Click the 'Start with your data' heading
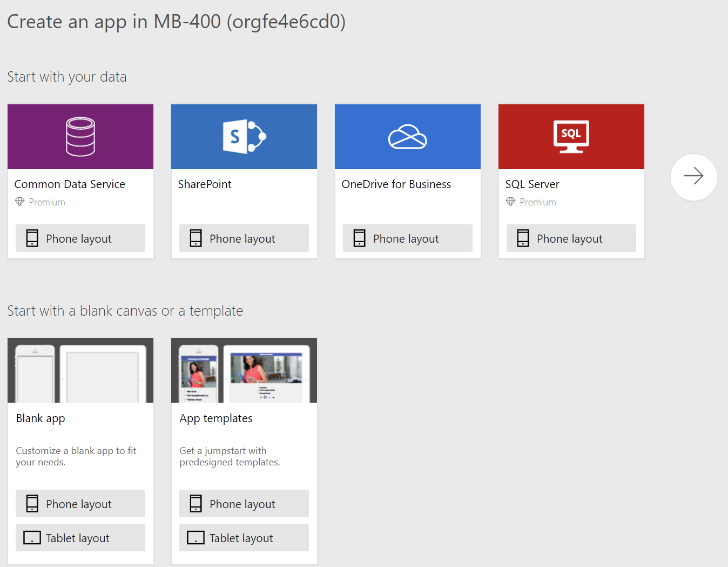The height and width of the screenshot is (567, 728). tap(67, 77)
